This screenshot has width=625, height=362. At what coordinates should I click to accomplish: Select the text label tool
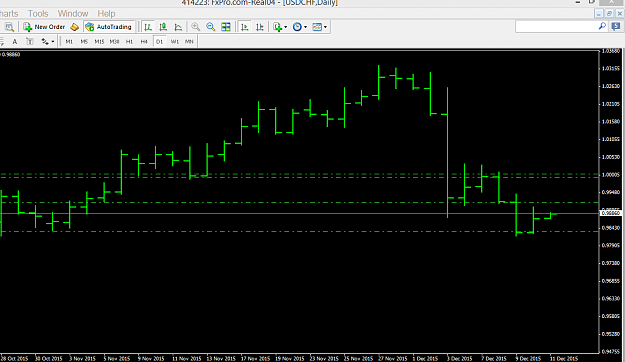pyautogui.click(x=29, y=41)
